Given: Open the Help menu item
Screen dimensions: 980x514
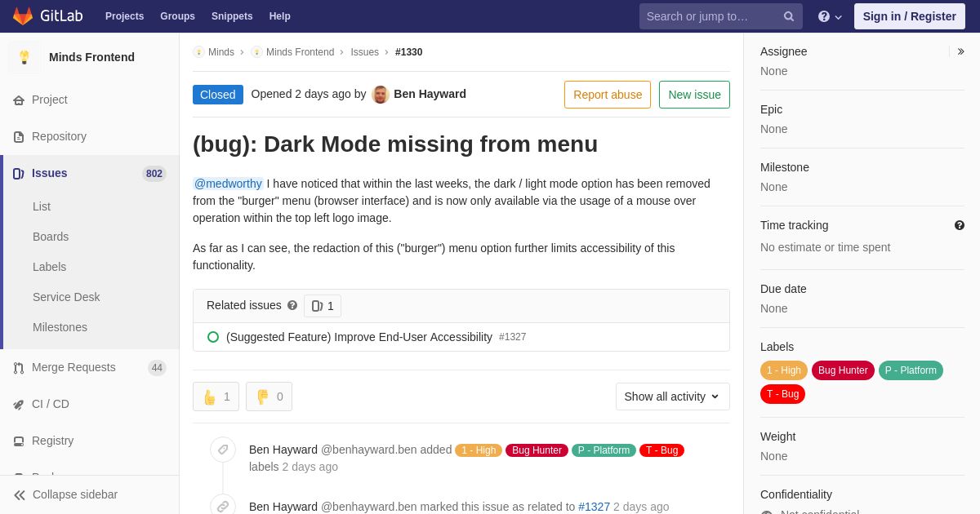Looking at the screenshot, I should [x=280, y=16].
